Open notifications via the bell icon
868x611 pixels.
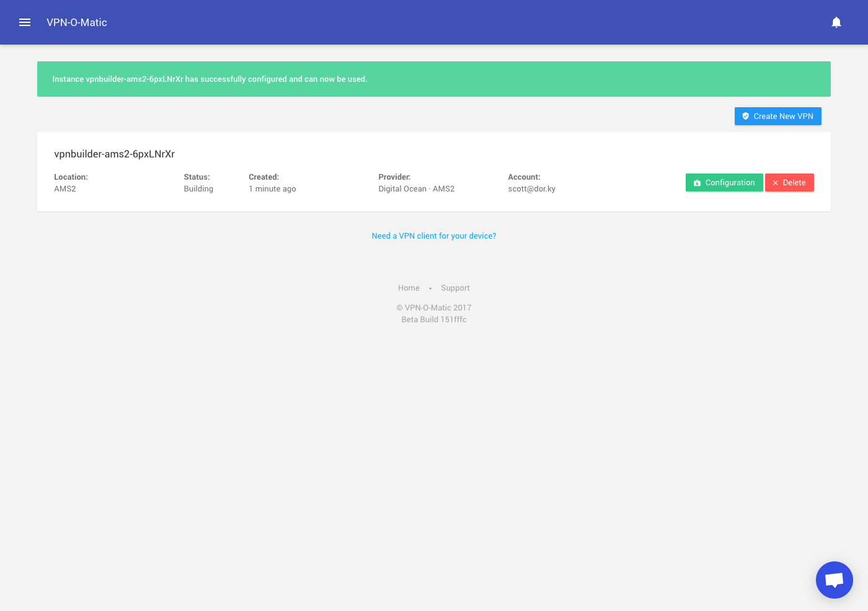tap(836, 22)
